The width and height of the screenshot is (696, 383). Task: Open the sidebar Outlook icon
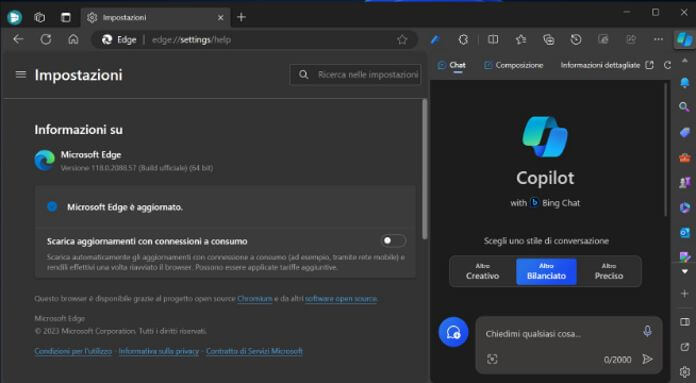click(684, 232)
